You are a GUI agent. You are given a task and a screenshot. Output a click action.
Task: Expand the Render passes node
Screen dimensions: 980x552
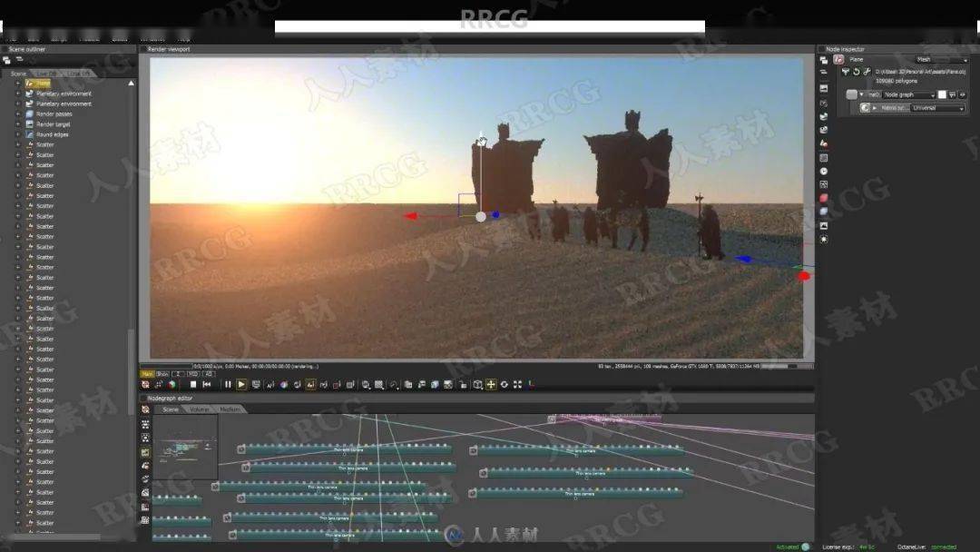pos(17,114)
